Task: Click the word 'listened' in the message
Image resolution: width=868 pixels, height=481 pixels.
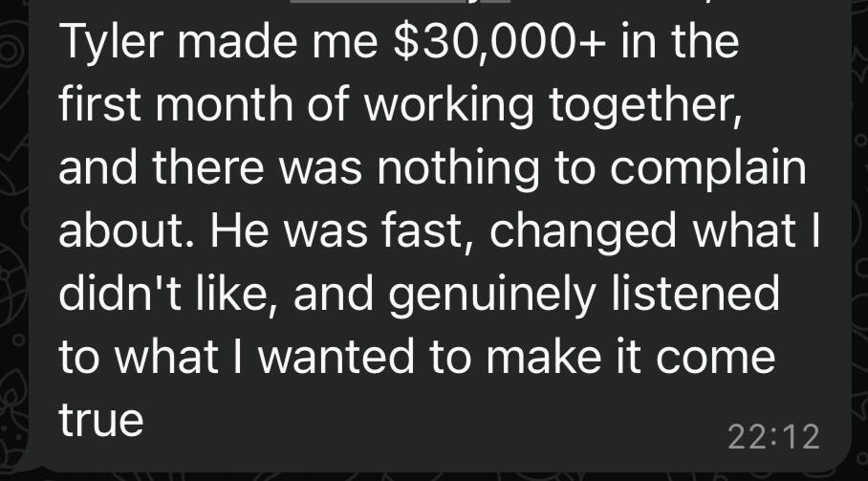Action: [695, 294]
